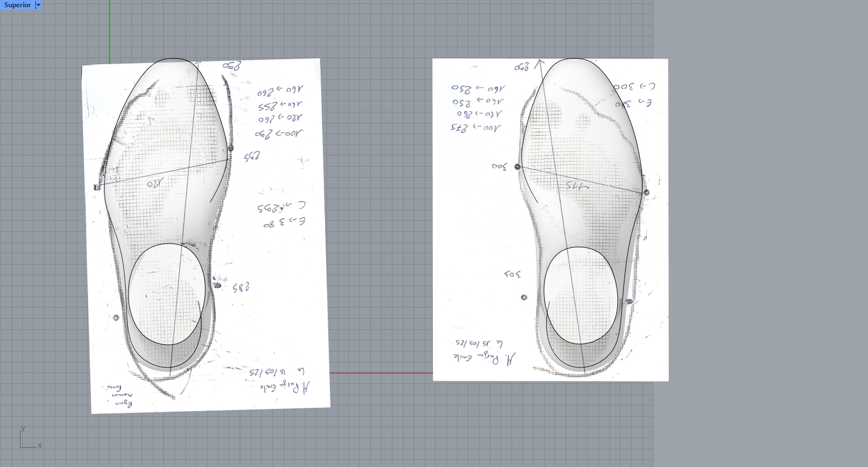Select the red X-axis line between images
The height and width of the screenshot is (467, 868).
tap(381, 373)
